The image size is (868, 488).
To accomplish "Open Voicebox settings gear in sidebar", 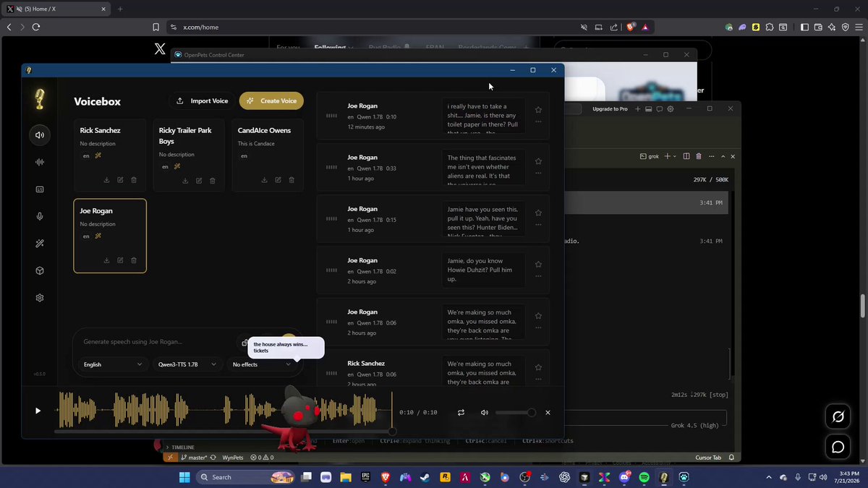I will (40, 298).
